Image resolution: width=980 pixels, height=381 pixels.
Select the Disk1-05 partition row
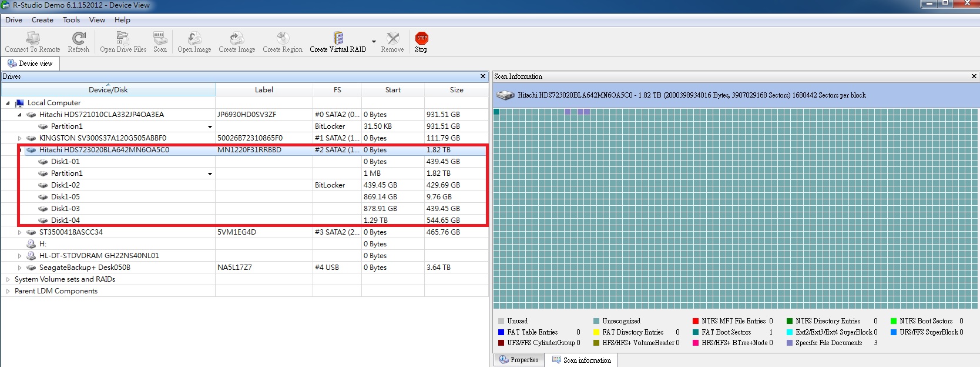tap(65, 197)
